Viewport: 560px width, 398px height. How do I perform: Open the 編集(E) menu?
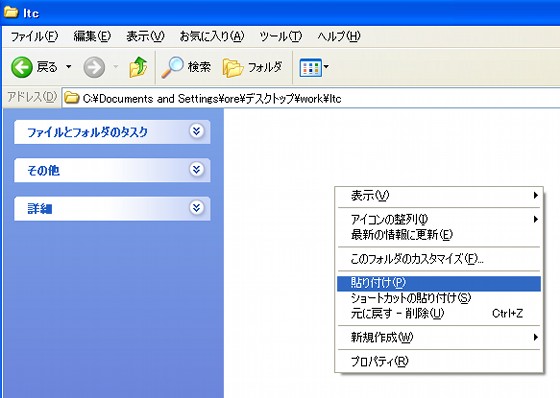tap(92, 36)
